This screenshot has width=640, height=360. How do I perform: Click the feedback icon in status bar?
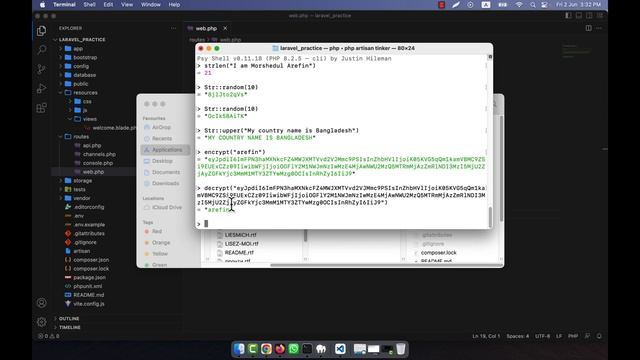tap(587, 336)
